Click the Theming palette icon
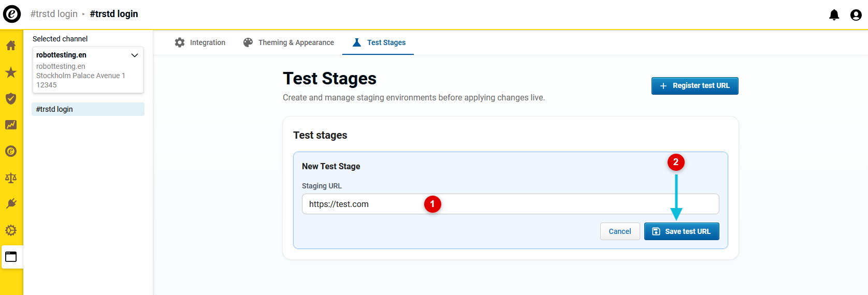 [x=248, y=42]
